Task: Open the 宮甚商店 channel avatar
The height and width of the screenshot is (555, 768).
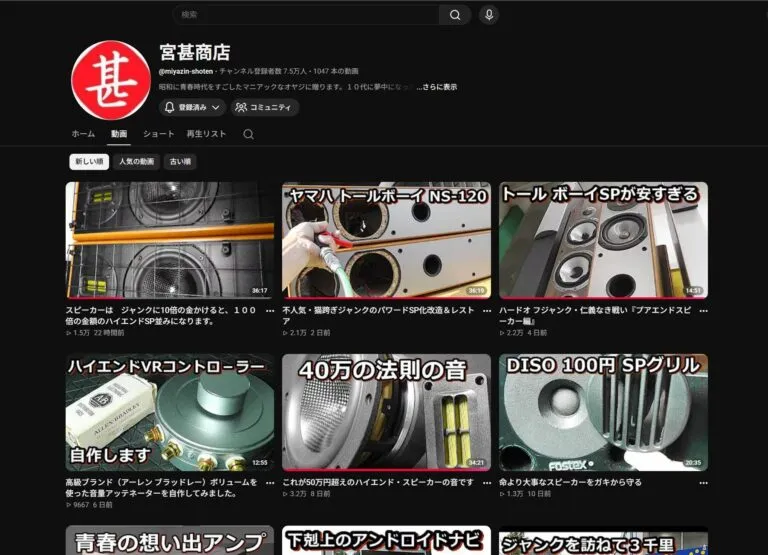Action: (111, 80)
